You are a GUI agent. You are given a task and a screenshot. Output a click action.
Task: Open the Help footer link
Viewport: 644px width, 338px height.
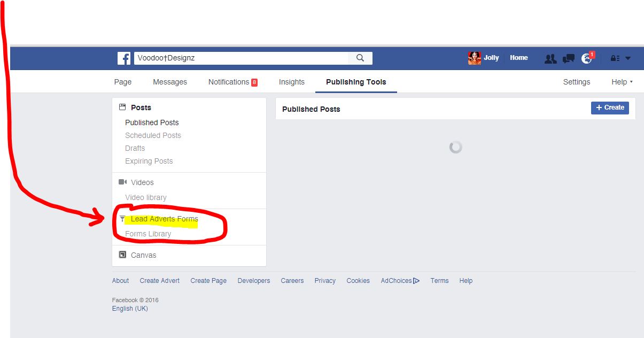[466, 281]
